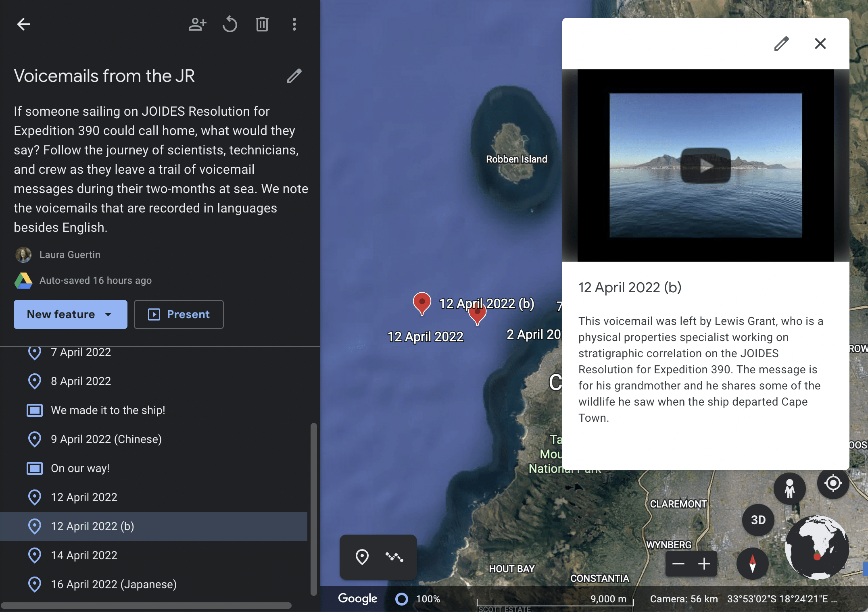Click the Robben Island map label
This screenshot has width=868, height=612.
(x=516, y=159)
